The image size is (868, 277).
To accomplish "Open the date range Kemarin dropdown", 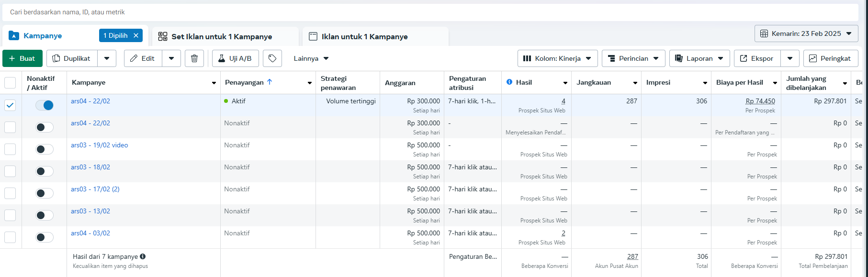I will (806, 33).
